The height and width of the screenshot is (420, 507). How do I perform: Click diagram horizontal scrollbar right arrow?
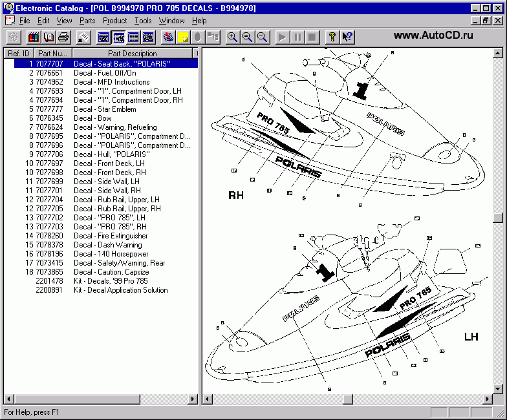[x=488, y=399]
